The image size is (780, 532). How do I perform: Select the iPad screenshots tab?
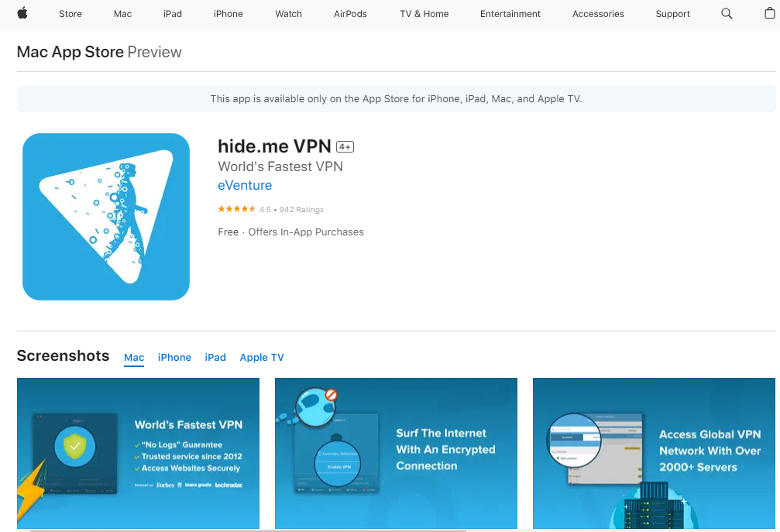pos(215,358)
